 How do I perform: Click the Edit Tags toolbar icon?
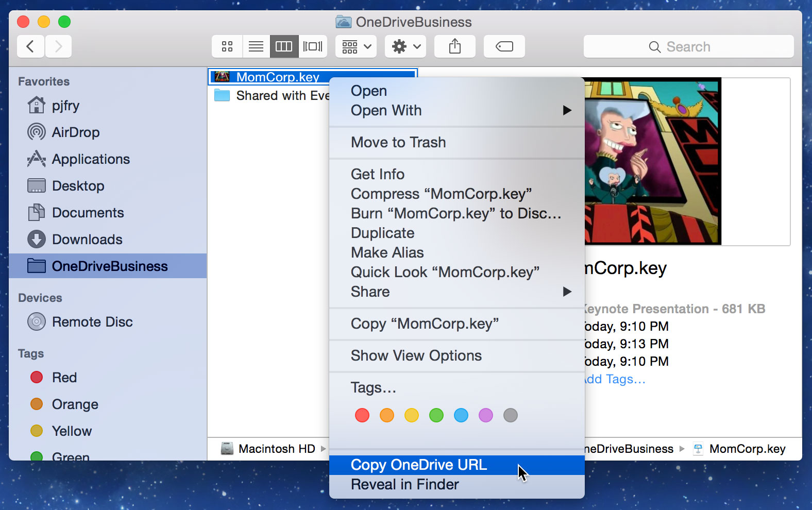click(504, 47)
